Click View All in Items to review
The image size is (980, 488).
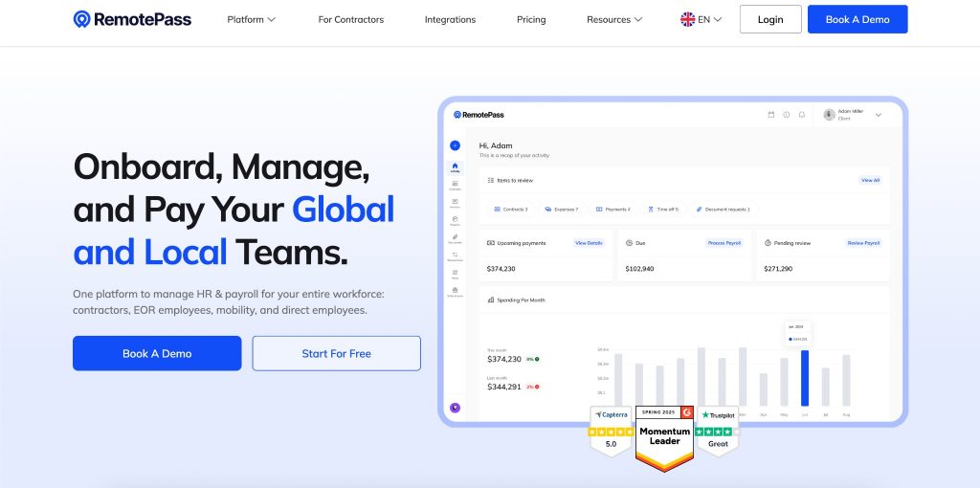[x=870, y=180]
